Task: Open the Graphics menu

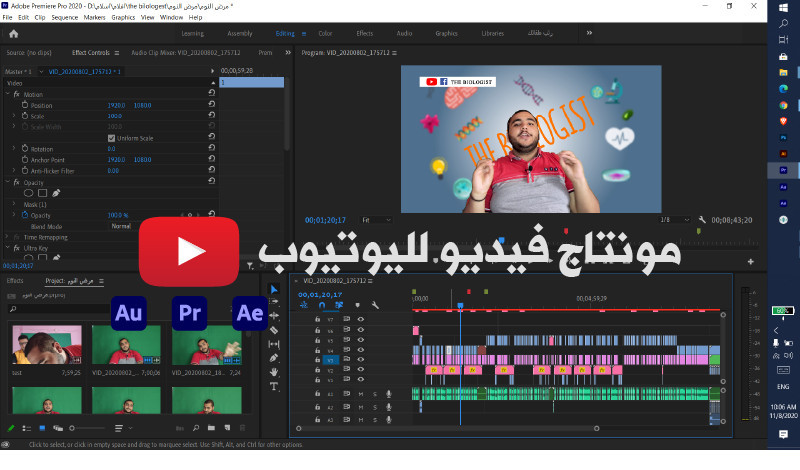Action: 123,17
